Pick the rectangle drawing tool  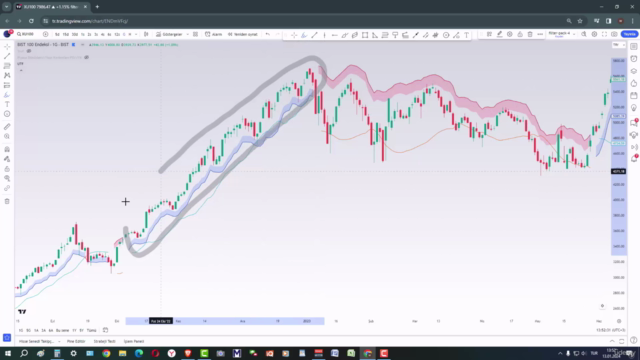pyautogui.click(x=365, y=35)
